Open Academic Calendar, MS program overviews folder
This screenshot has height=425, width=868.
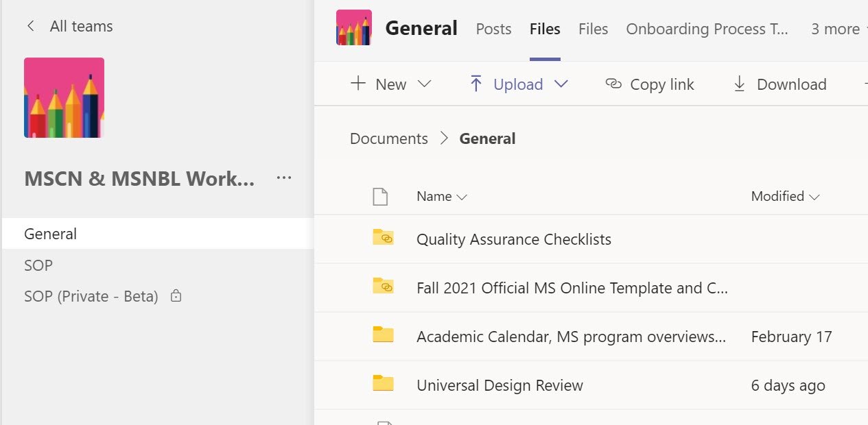click(571, 337)
